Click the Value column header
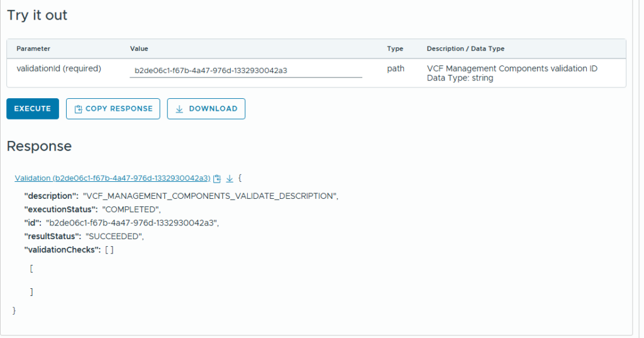Viewport: 644px width, 338px height. click(139, 48)
